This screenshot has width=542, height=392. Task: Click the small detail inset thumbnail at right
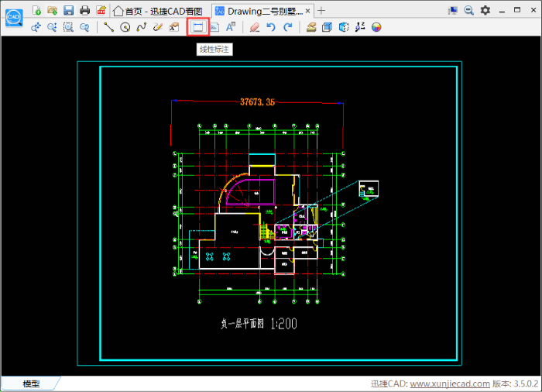point(369,189)
